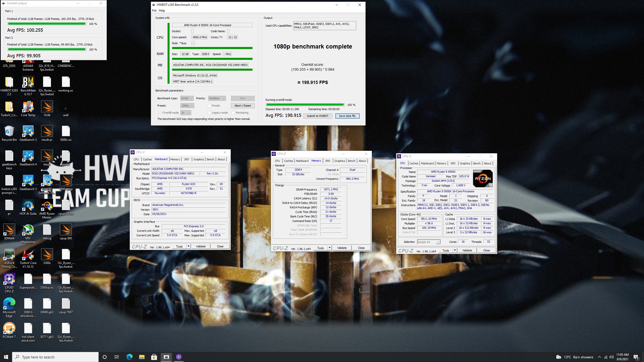Open Tools dropdown arrow in CPU tab CPU-Z window

[455, 250]
